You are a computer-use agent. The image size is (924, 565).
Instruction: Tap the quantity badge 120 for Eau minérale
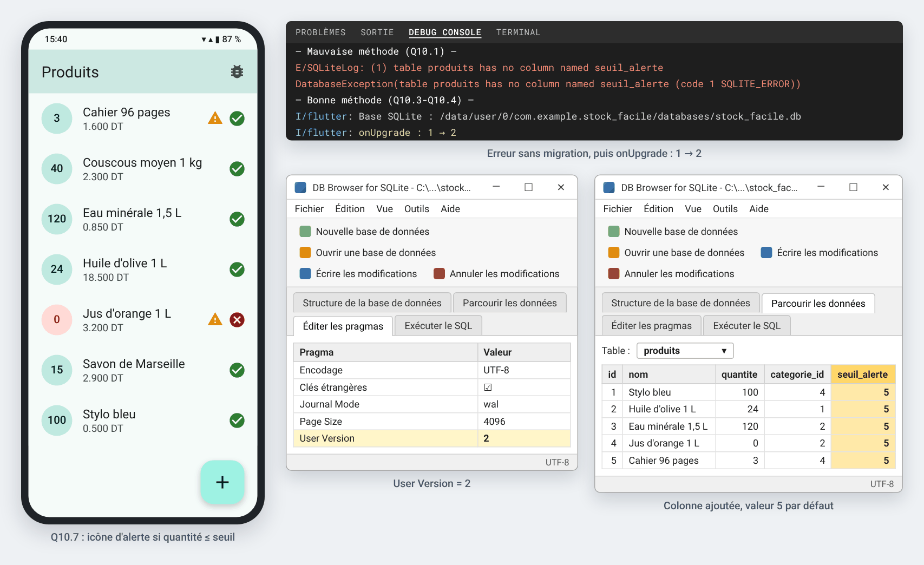pyautogui.click(x=57, y=219)
